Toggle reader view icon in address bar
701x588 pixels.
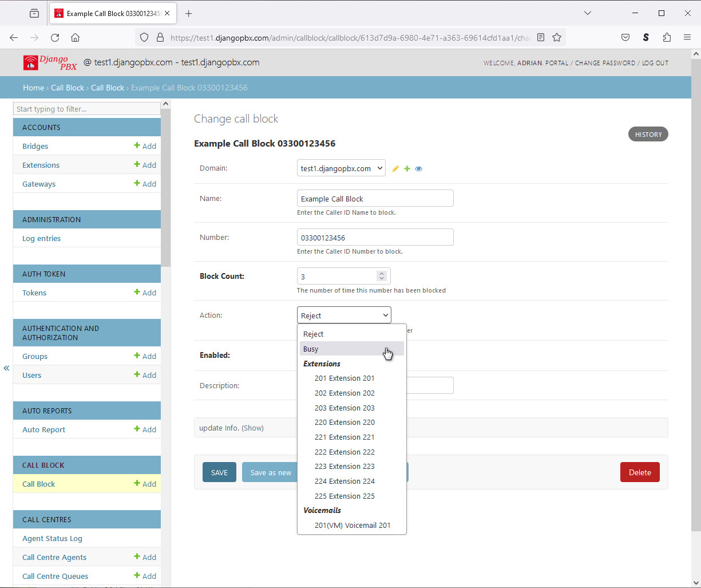541,38
